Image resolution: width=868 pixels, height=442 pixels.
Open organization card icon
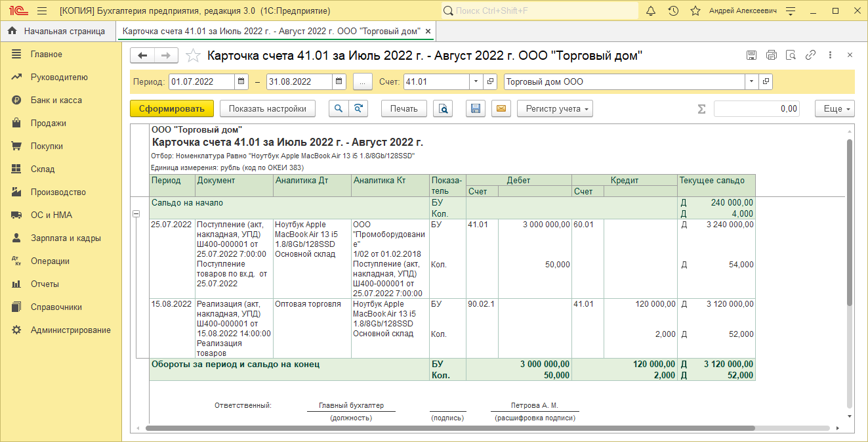pos(765,82)
